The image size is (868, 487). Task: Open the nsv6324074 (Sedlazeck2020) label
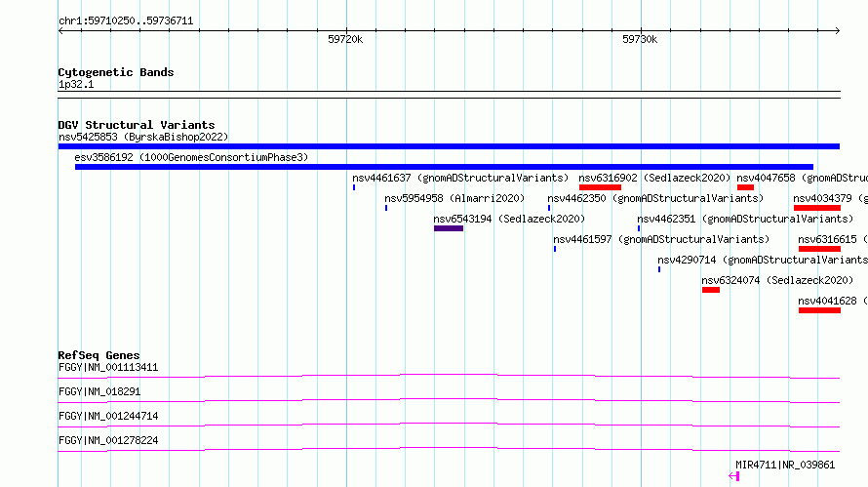pos(777,280)
